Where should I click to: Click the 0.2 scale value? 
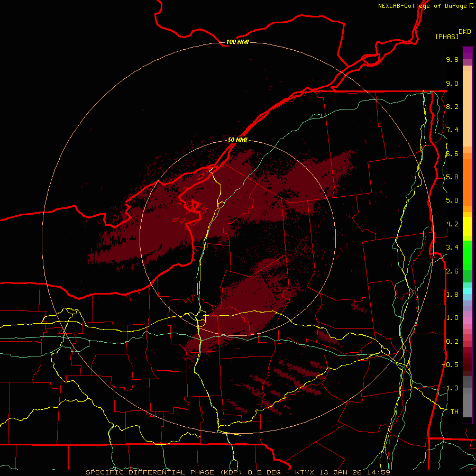[x=452, y=342]
